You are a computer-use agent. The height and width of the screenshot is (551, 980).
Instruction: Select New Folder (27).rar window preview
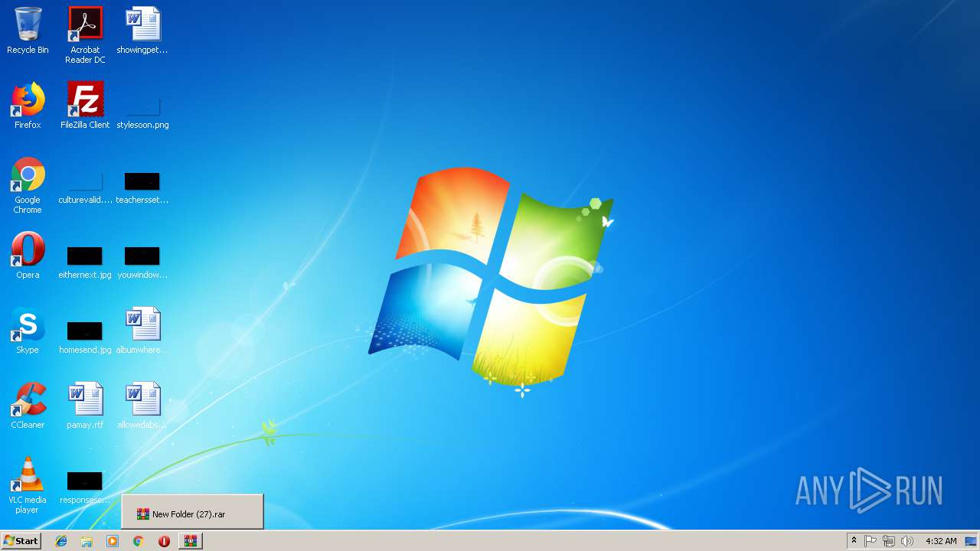(192, 512)
